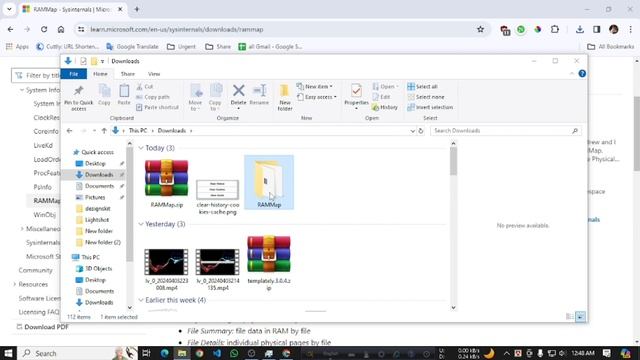Image resolution: width=640 pixels, height=360 pixels.
Task: Refresh the Downloads folder view
Action: (x=421, y=131)
